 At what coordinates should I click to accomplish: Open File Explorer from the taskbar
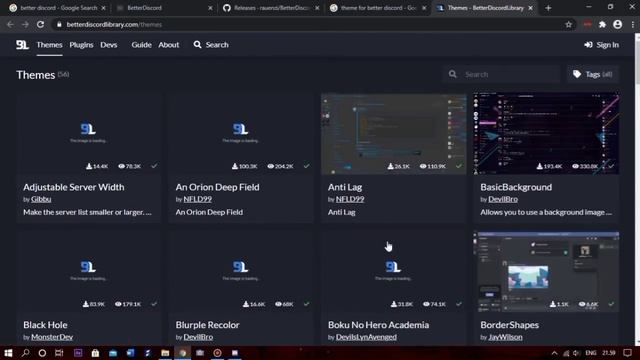pos(165,353)
